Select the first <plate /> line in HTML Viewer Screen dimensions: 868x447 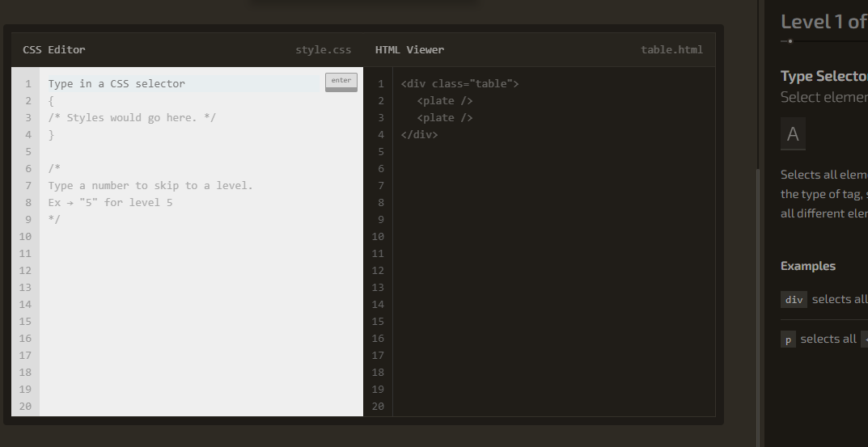pyautogui.click(x=445, y=101)
